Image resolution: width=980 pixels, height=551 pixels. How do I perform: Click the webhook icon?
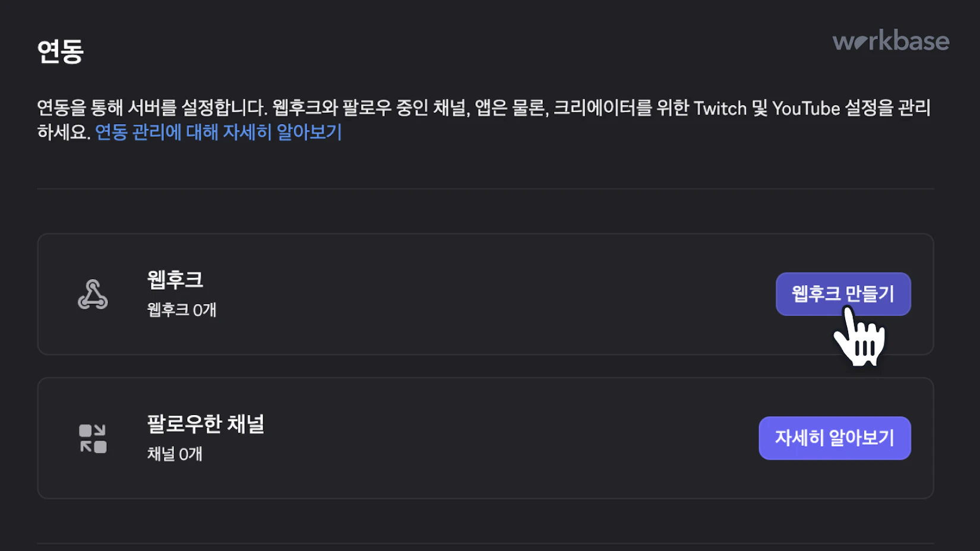tap(93, 294)
